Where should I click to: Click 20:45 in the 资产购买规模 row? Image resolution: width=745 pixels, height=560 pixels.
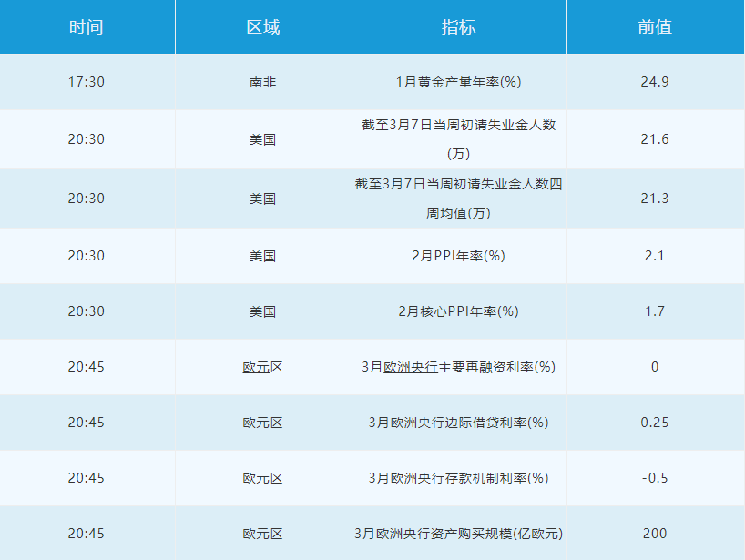tap(86, 534)
